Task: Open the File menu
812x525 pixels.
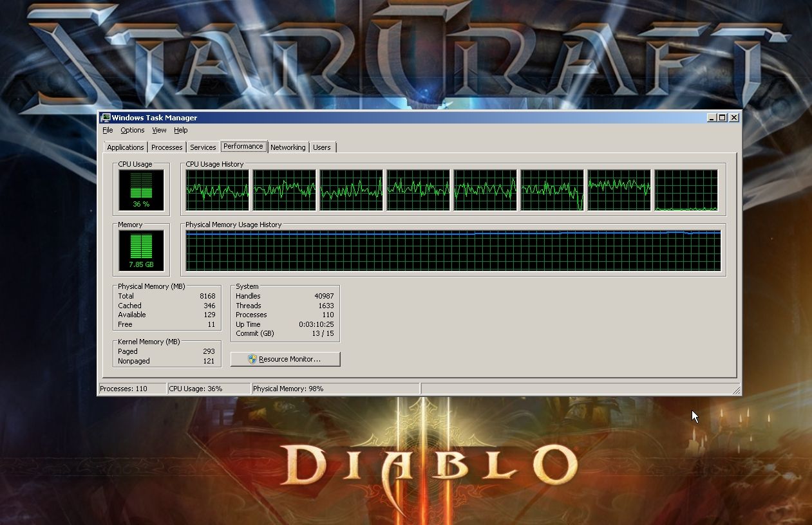Action: tap(108, 130)
